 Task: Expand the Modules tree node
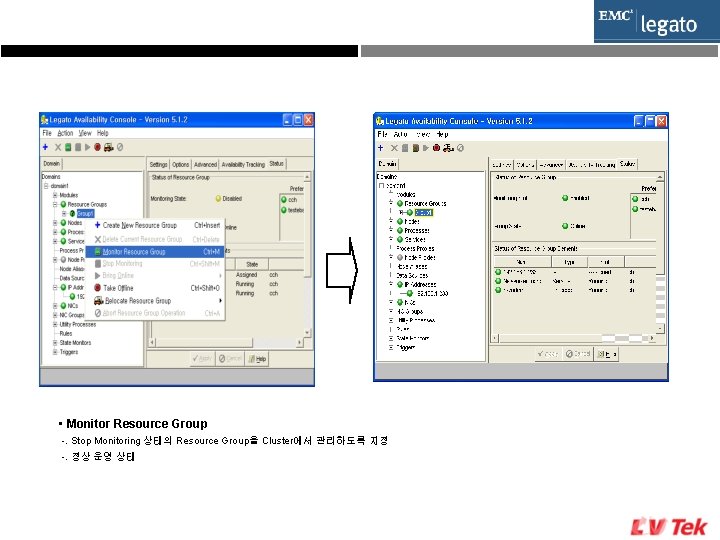click(x=55, y=195)
